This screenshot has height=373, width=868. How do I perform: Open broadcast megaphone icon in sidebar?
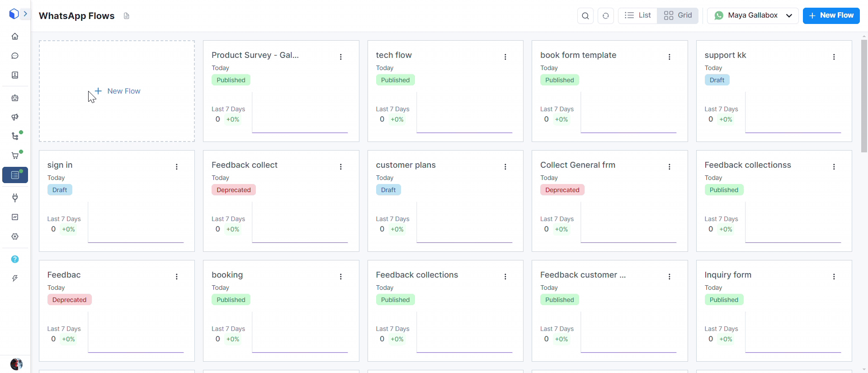point(15,117)
